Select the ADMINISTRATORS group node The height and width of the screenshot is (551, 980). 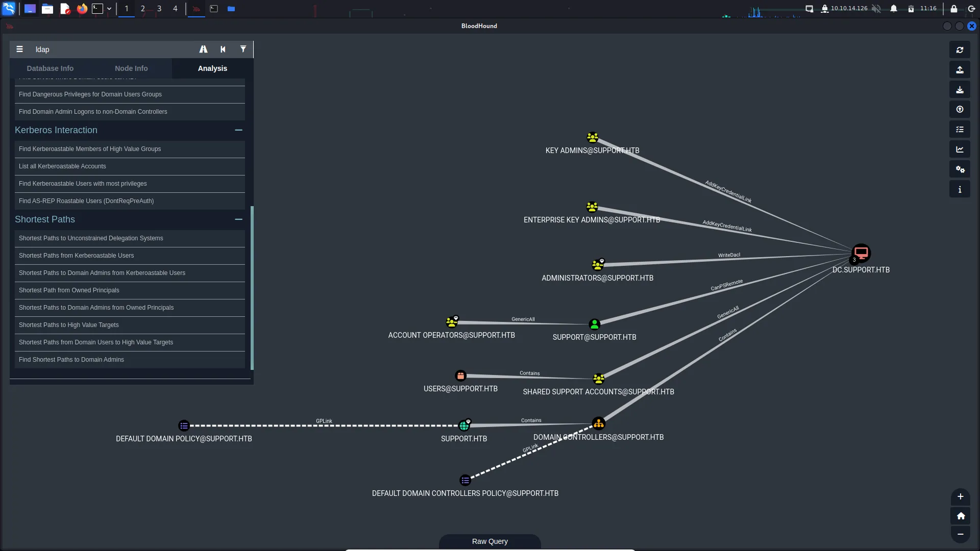597,265
